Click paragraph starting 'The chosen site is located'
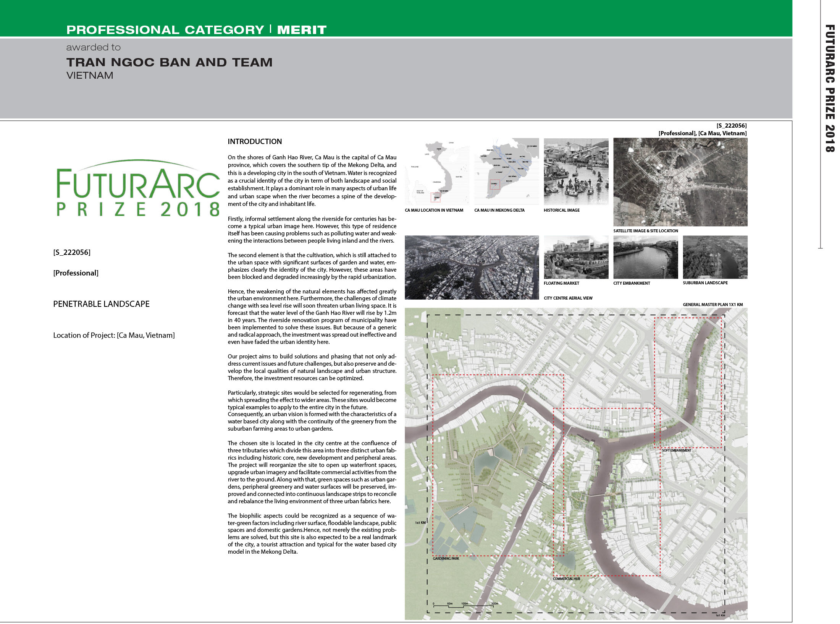 pos(312,472)
